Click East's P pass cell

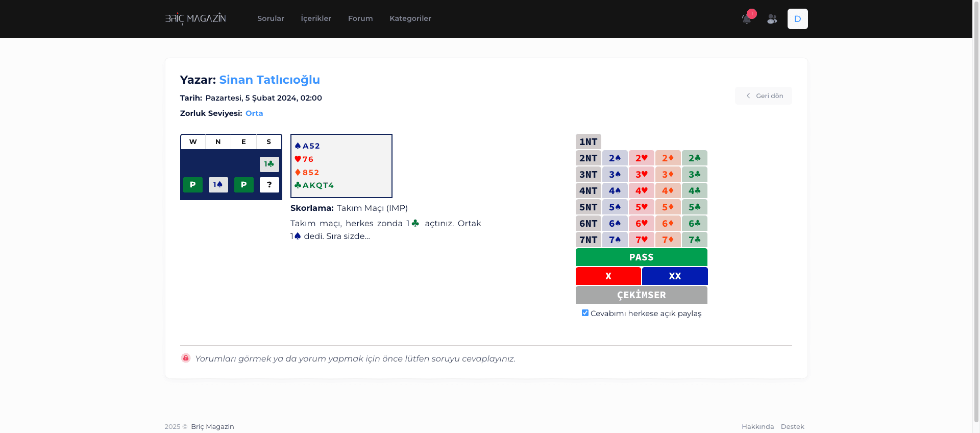pyautogui.click(x=243, y=184)
